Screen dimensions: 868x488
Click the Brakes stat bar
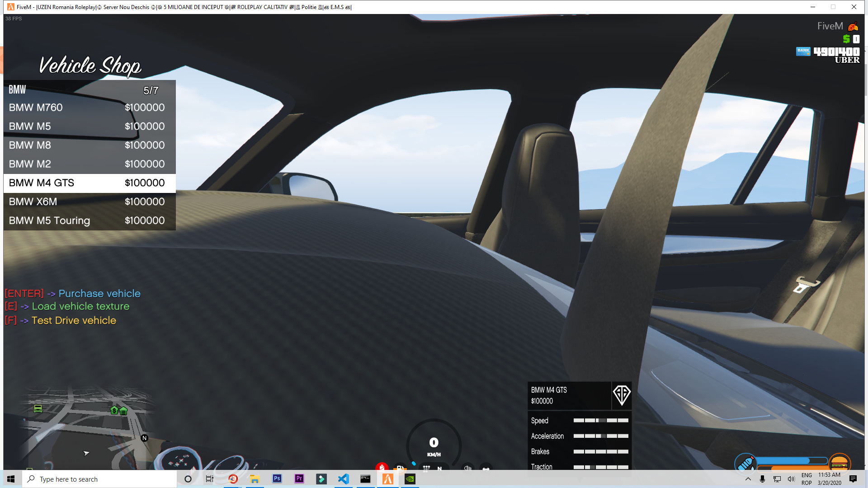click(x=601, y=451)
